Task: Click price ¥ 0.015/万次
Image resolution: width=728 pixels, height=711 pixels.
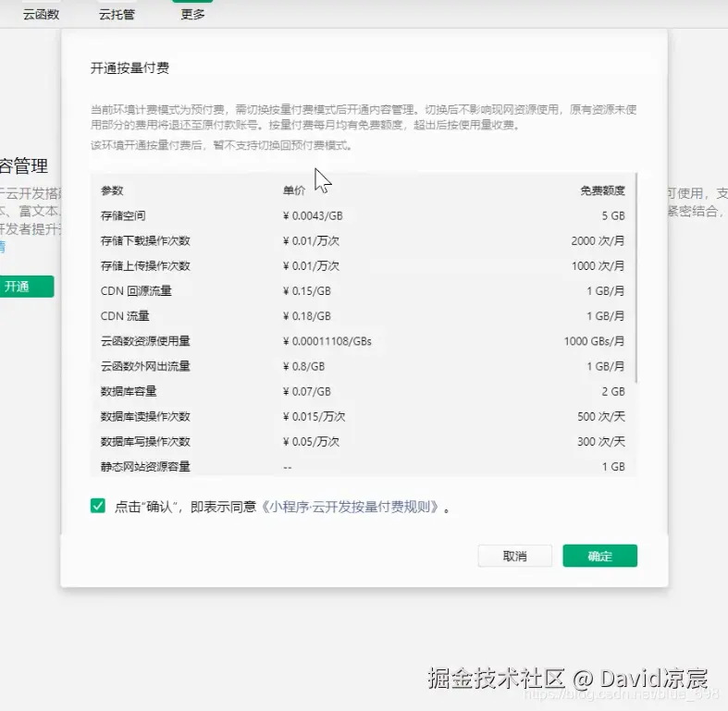Action: [315, 416]
